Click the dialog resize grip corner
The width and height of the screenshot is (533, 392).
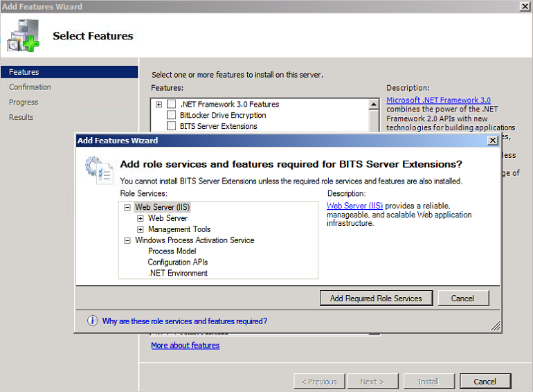click(x=495, y=326)
